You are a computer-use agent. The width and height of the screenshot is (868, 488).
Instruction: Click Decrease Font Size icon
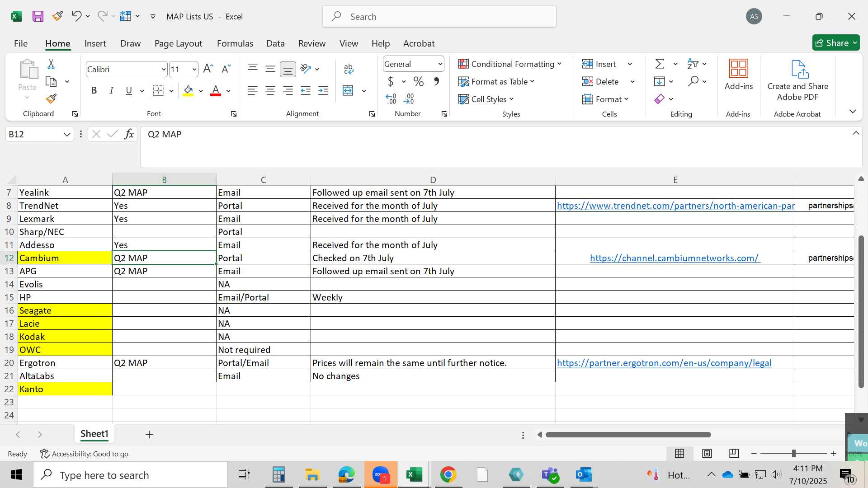226,69
